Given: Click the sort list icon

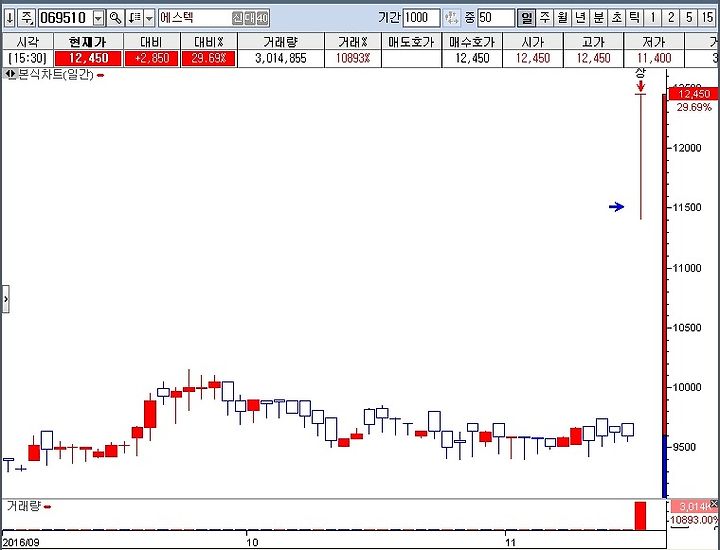Looking at the screenshot, I should click(135, 18).
